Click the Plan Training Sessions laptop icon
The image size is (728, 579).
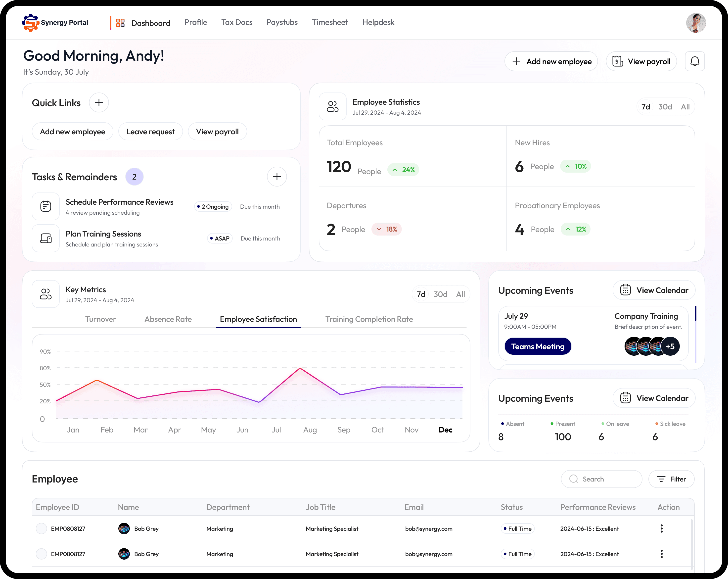click(x=45, y=239)
